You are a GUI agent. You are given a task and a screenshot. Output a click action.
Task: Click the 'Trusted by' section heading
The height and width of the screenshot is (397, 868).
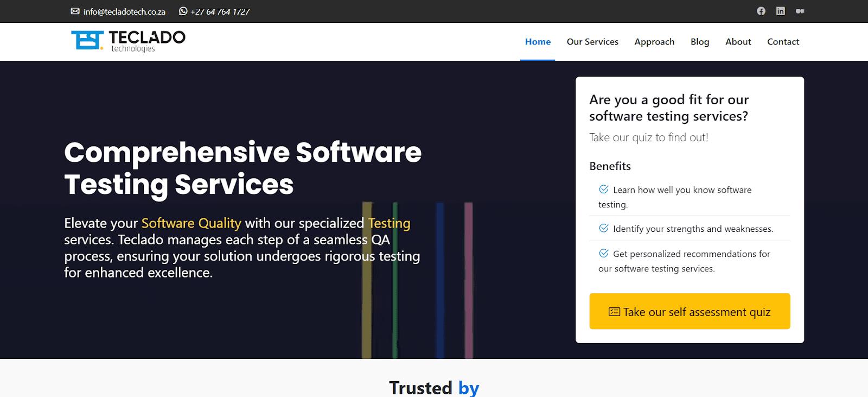434,388
